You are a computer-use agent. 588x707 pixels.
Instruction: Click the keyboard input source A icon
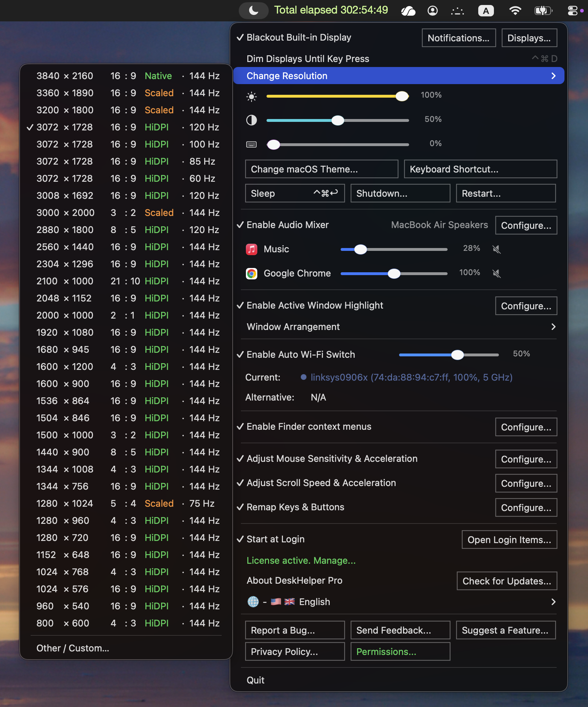(x=486, y=11)
